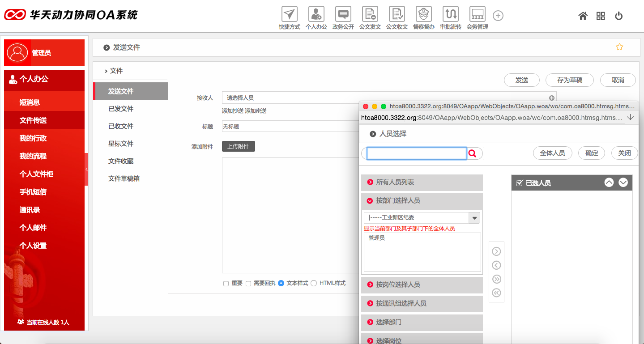Star this page with the favorite icon
This screenshot has width=644, height=344.
click(x=619, y=47)
